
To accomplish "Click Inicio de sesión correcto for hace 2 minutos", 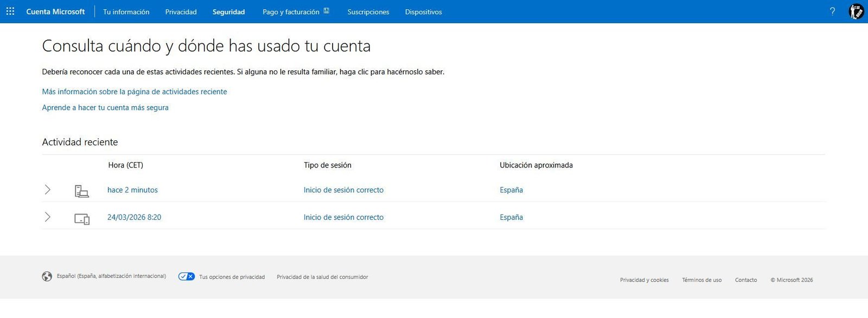I will (x=343, y=190).
